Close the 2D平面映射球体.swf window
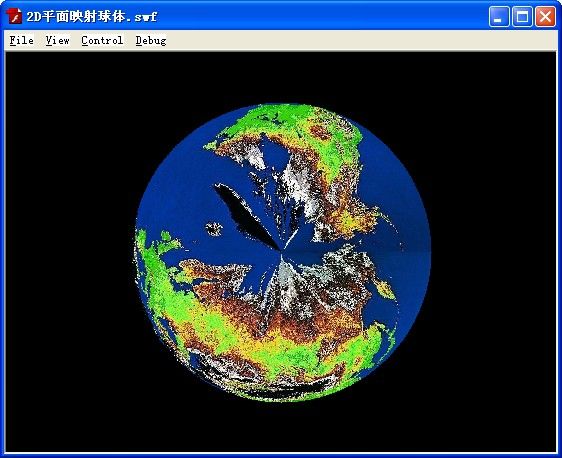This screenshot has width=562, height=458. click(x=545, y=16)
